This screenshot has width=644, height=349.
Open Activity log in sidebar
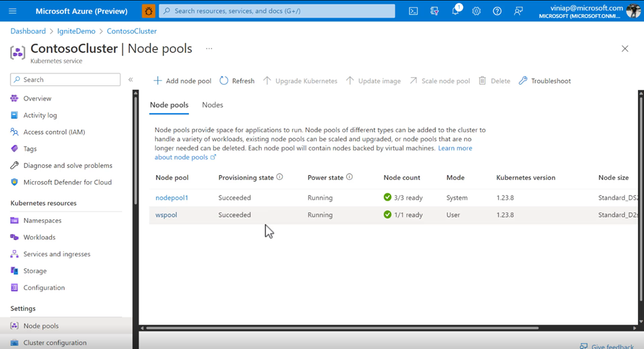(x=40, y=116)
